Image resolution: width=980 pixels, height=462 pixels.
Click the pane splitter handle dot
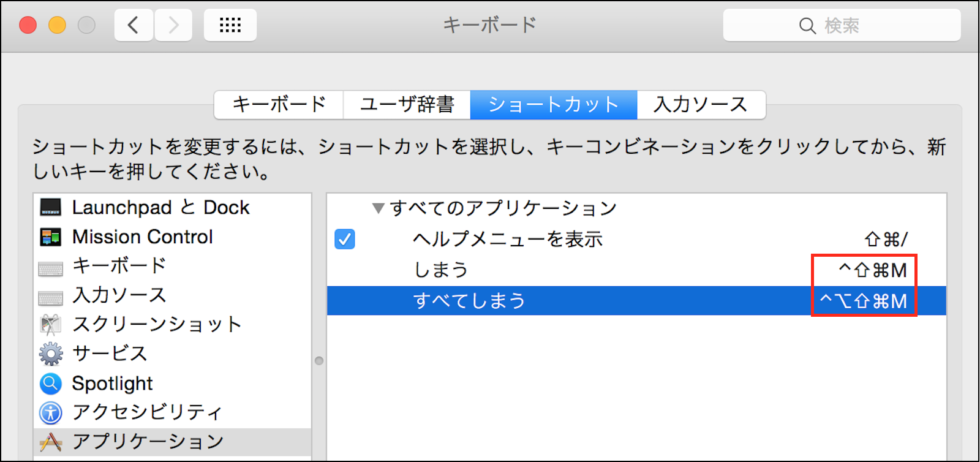point(319,361)
